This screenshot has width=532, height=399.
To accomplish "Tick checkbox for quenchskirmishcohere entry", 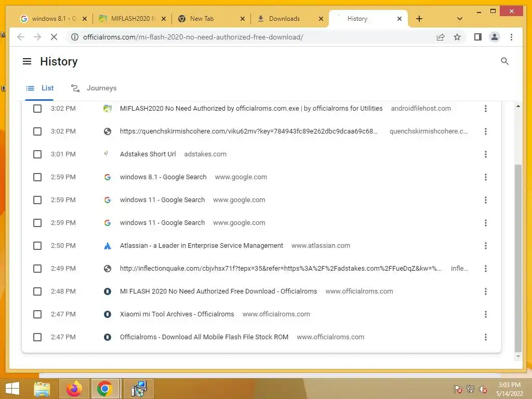I will point(37,131).
